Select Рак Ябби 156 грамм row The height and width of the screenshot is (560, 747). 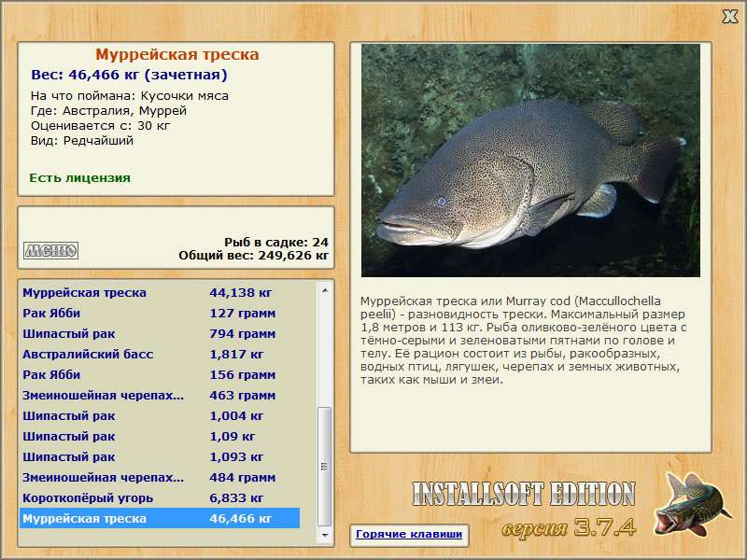pos(160,375)
